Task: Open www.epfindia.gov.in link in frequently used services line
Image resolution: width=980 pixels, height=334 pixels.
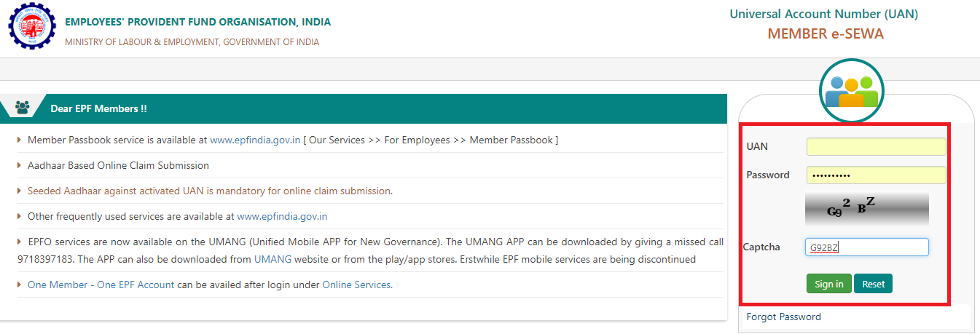Action: (282, 216)
